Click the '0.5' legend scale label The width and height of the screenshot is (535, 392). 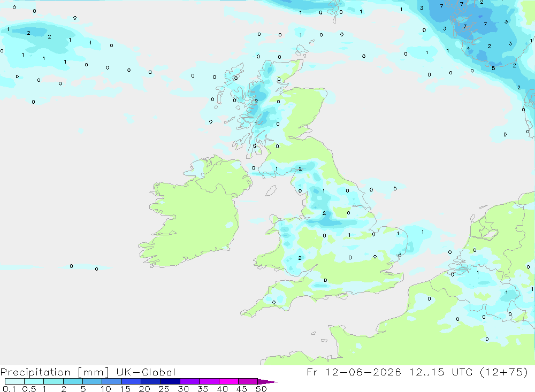pyautogui.click(x=29, y=389)
